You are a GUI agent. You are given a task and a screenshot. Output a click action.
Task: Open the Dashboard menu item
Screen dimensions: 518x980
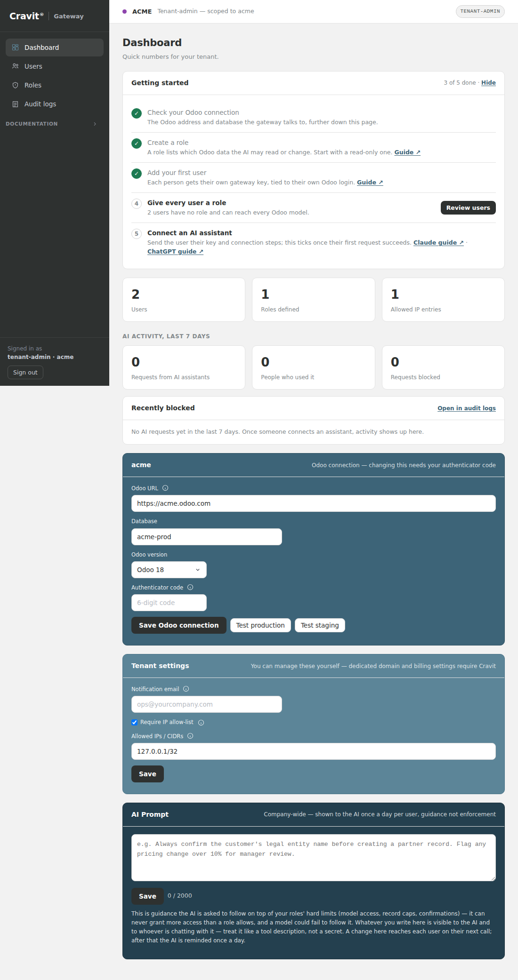tap(55, 48)
